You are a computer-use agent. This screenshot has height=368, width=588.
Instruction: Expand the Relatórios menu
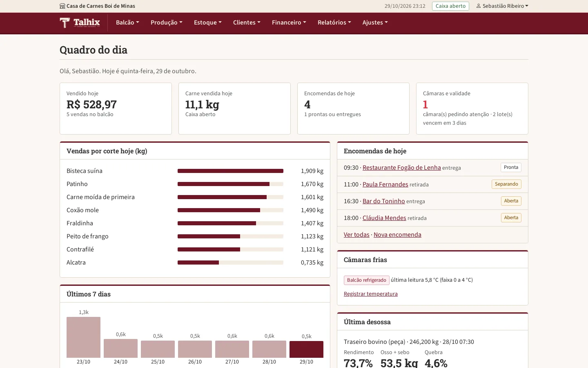click(x=334, y=22)
